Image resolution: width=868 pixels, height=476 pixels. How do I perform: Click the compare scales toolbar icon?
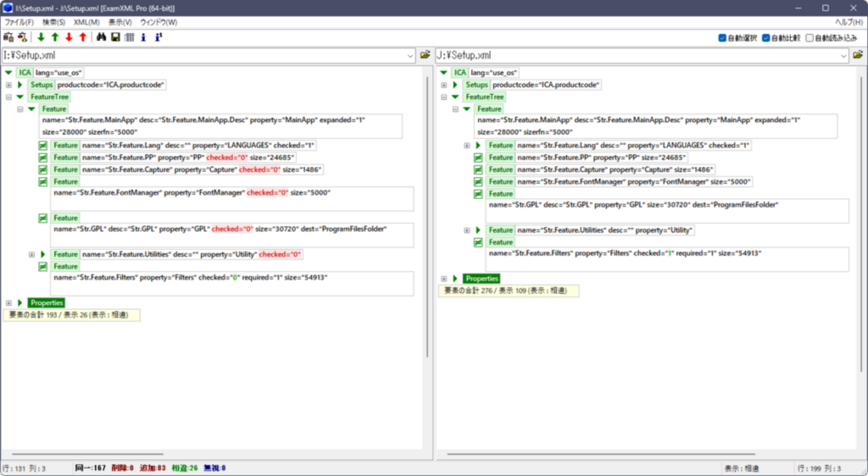click(x=8, y=37)
